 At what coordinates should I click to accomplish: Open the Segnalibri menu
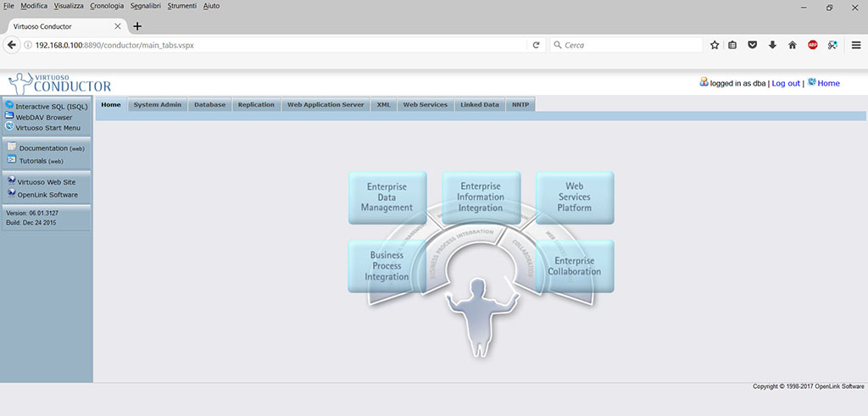[x=146, y=6]
